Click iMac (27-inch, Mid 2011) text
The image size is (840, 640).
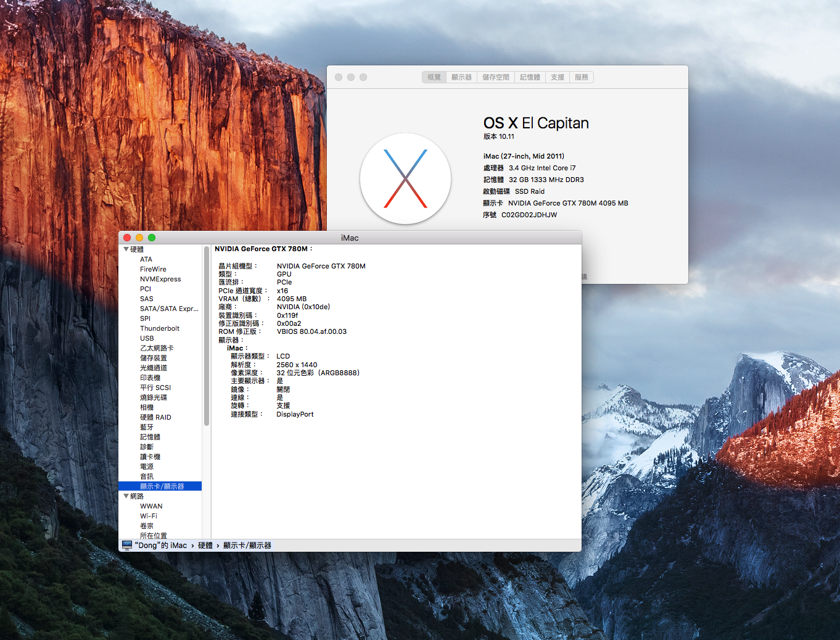(x=524, y=156)
